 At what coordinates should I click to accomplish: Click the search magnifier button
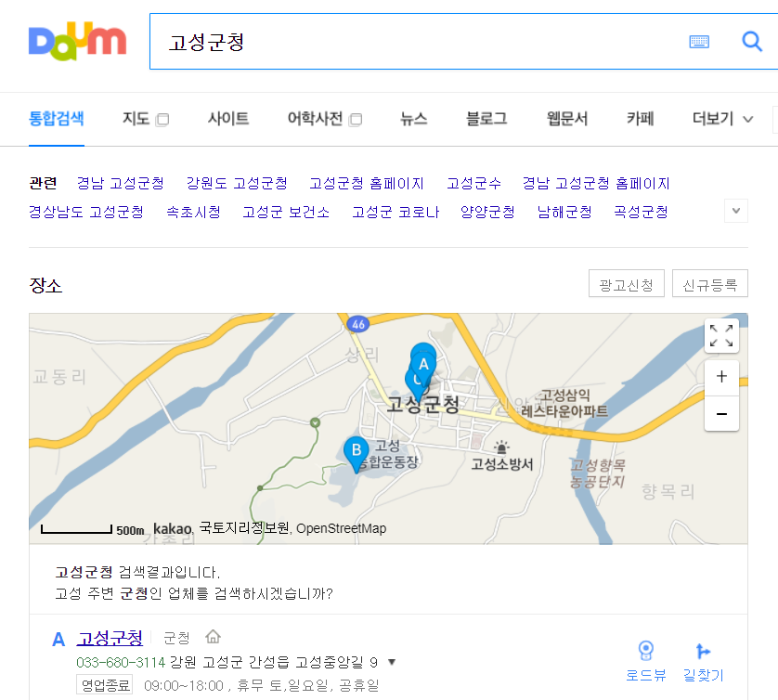click(752, 42)
